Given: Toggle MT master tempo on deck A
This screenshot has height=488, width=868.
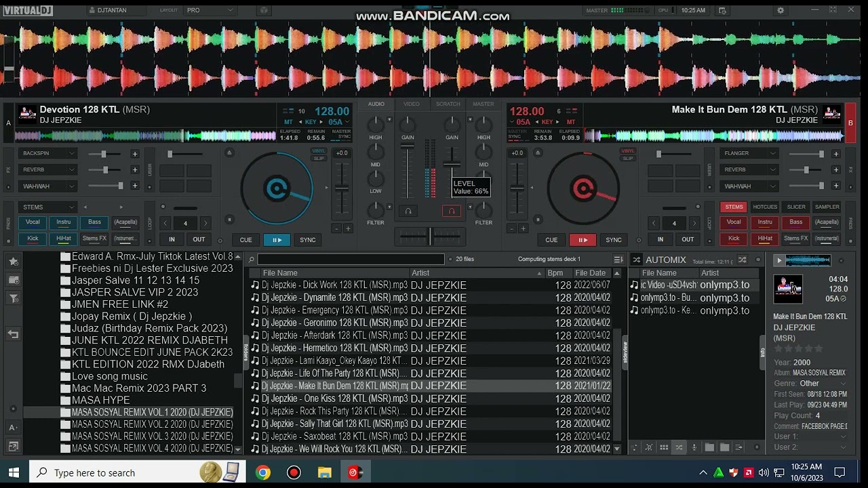Looking at the screenshot, I should [x=289, y=122].
